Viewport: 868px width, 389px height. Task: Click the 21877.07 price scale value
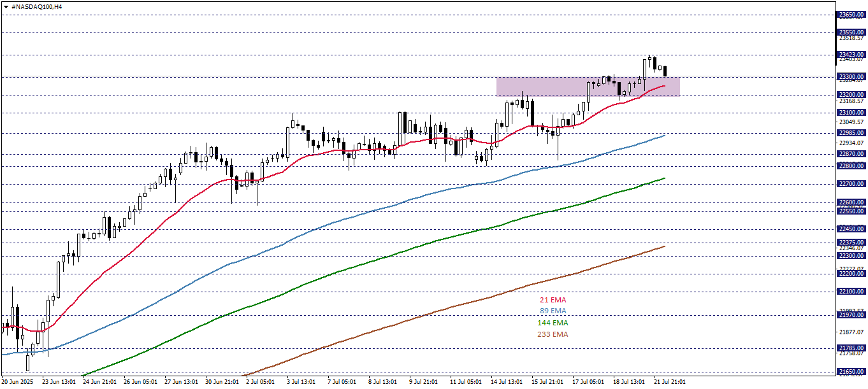click(852, 333)
